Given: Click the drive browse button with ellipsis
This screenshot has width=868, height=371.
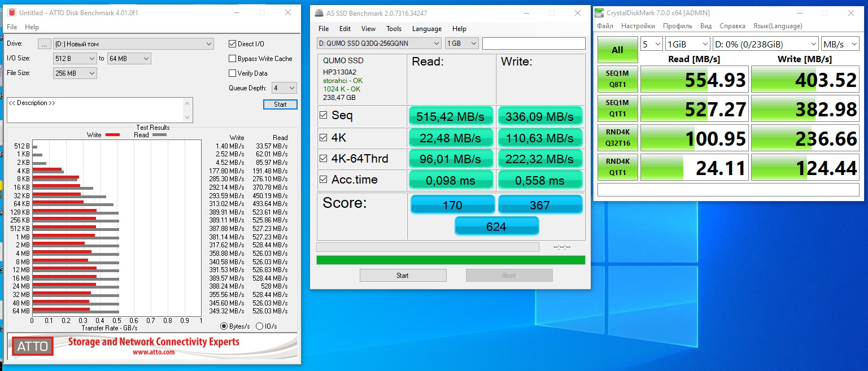Looking at the screenshot, I should pyautogui.click(x=44, y=44).
